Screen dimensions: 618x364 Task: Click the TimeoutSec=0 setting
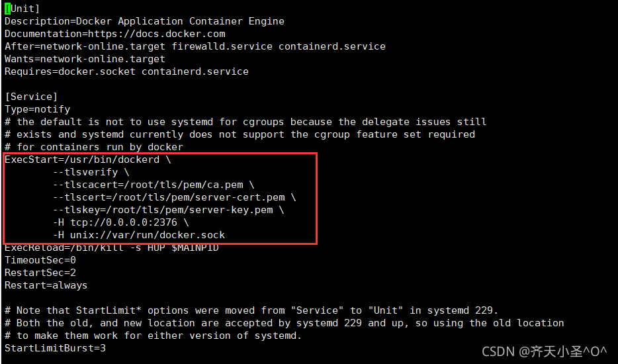pyautogui.click(x=40, y=260)
